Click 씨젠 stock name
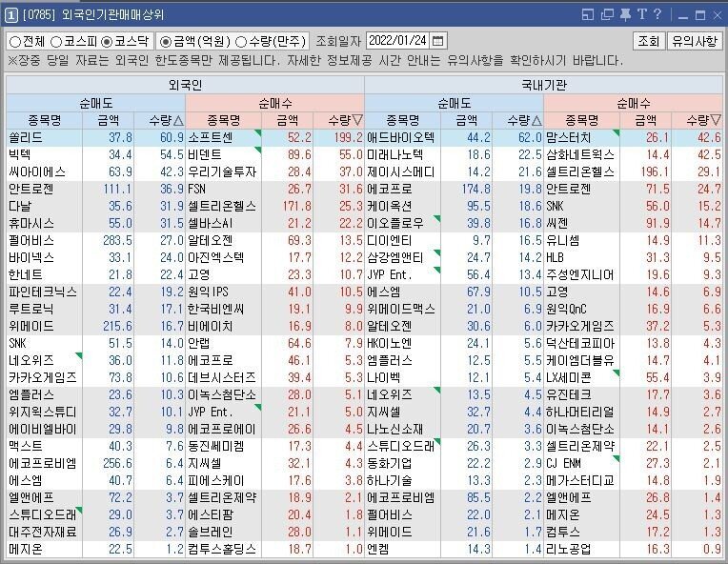The height and width of the screenshot is (564, 728). 556,223
